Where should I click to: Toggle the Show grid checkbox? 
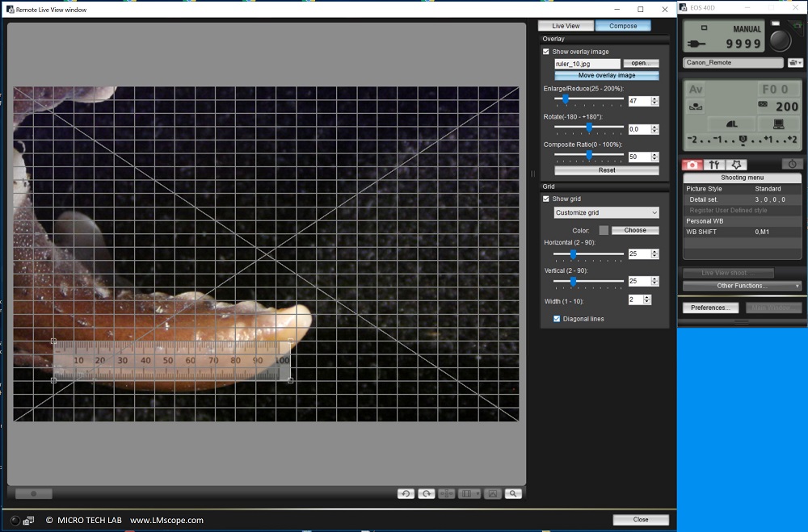point(546,199)
